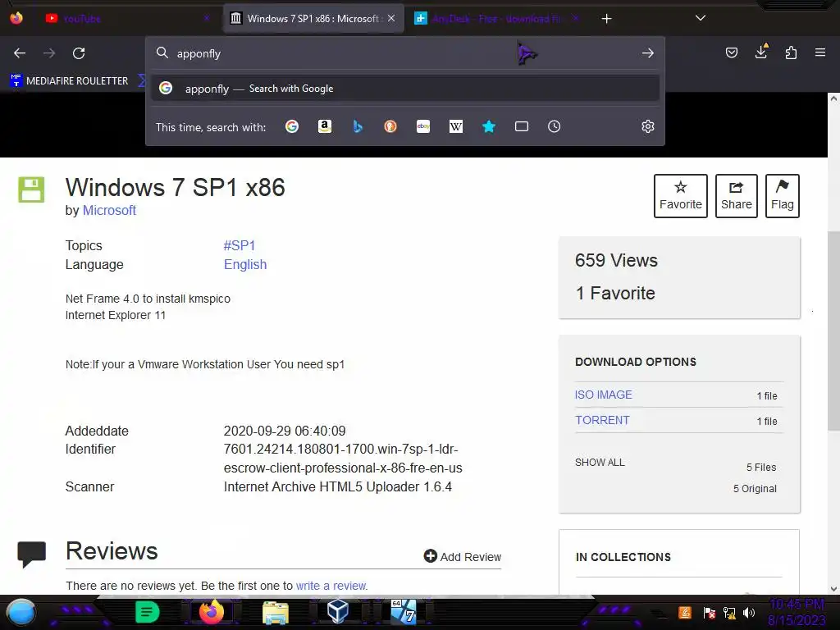This screenshot has height=630, width=840.
Task: Flag this item
Action: (782, 196)
